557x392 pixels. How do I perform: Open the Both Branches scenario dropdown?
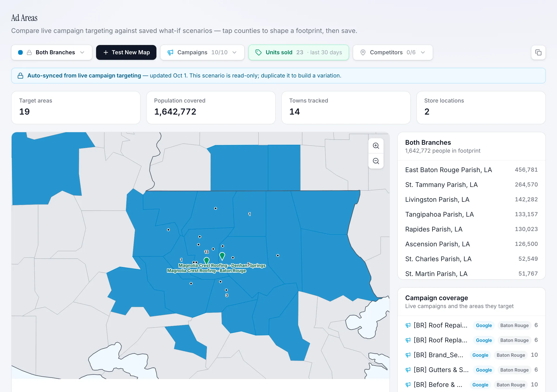52,52
